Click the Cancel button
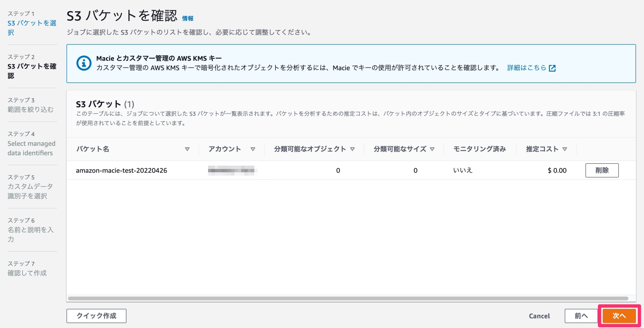Screen dimensions: 644x328 click(539, 316)
